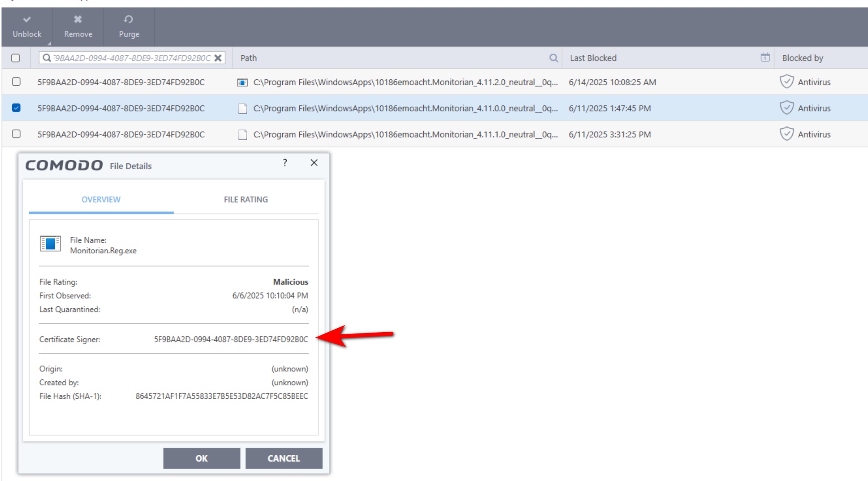Click the signer ID in the 10:08:25 AM row
868x481 pixels.
click(121, 82)
